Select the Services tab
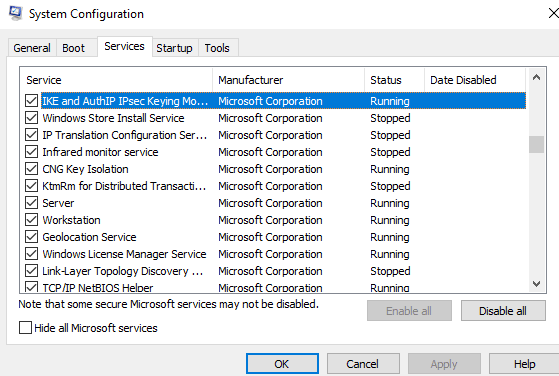Viewport: 559px width, 376px height. (124, 46)
